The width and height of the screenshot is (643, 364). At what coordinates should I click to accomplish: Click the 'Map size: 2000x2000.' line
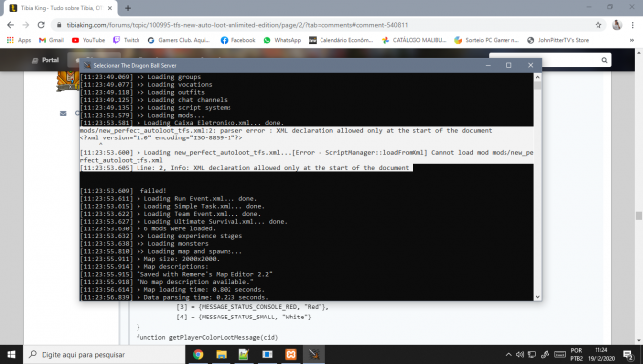[x=149, y=259]
